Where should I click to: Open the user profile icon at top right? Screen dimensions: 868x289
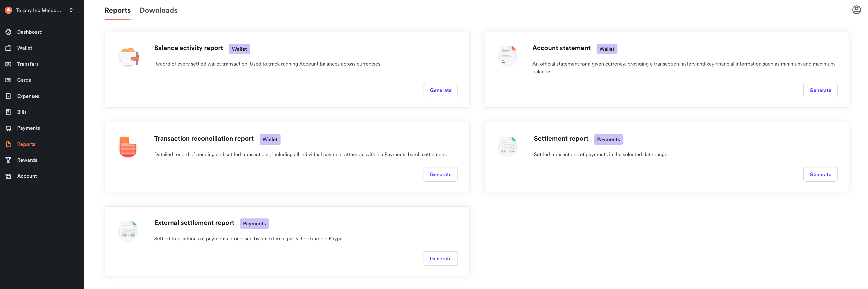[856, 10]
